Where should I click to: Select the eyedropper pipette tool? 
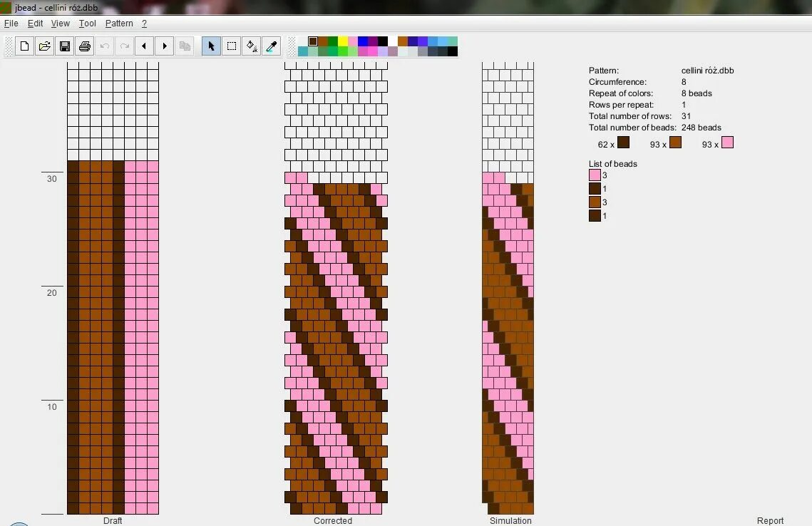pos(272,46)
